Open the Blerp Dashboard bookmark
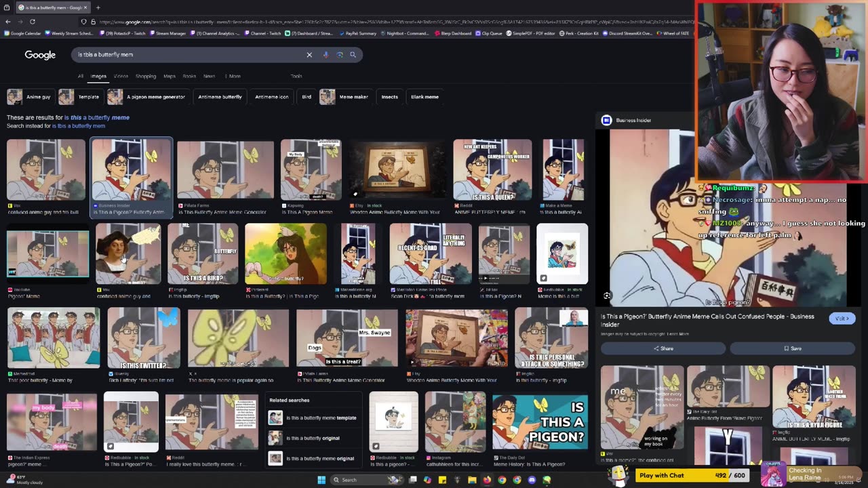This screenshot has height=488, width=868. tap(452, 33)
